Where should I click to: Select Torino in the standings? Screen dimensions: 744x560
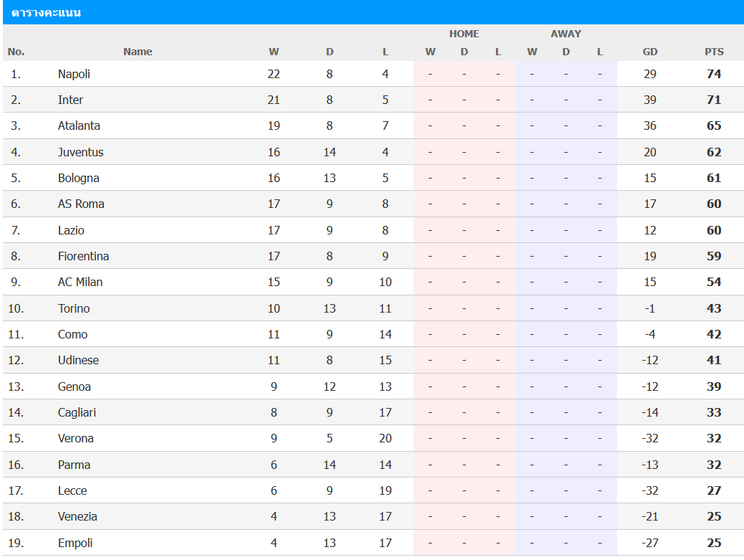click(x=74, y=308)
